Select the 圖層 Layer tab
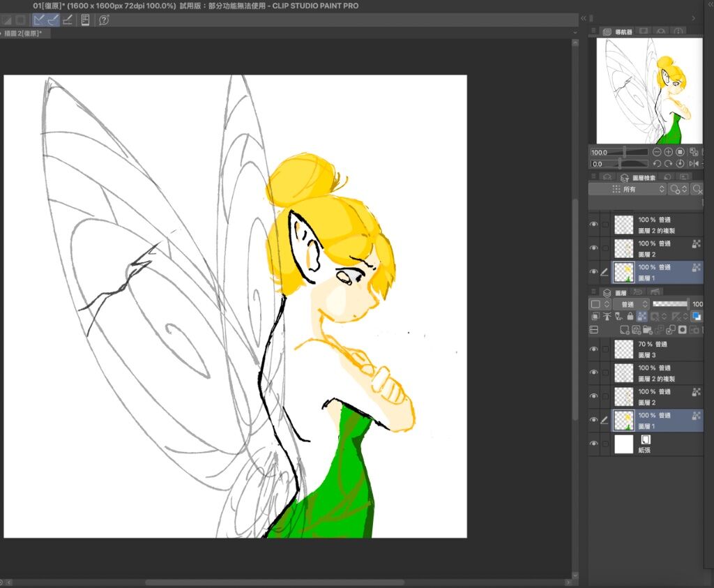Viewport: 714px width, 588px height. [615, 292]
